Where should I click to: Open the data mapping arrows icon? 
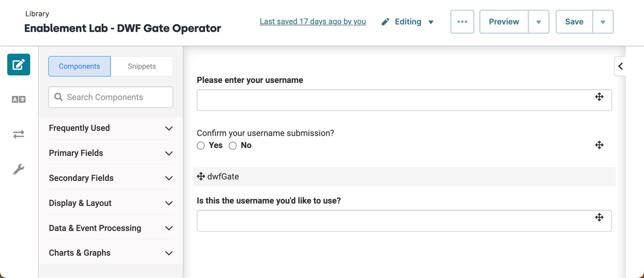click(19, 134)
